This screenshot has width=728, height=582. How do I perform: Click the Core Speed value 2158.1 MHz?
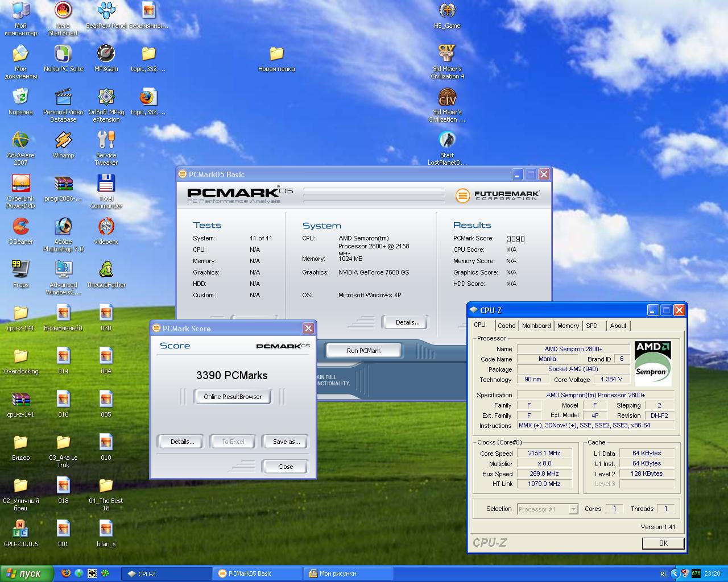544,454
